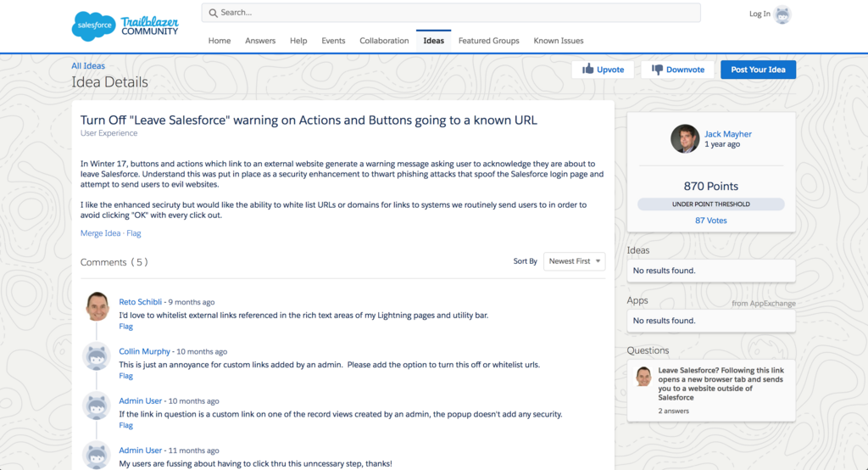The image size is (868, 470).
Task: Open the Known Issues tab
Action: [x=559, y=41]
